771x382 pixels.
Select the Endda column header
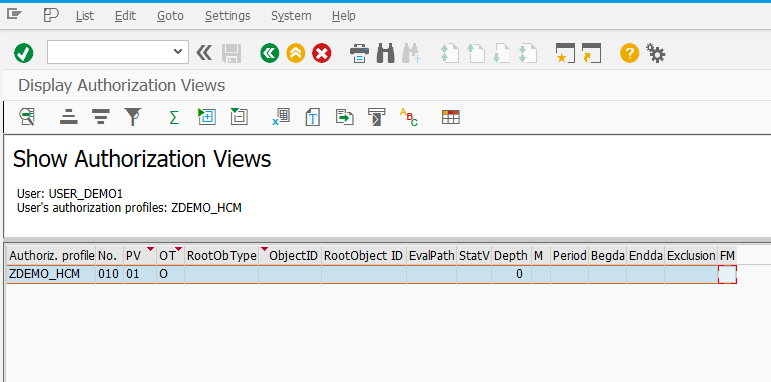coord(645,256)
